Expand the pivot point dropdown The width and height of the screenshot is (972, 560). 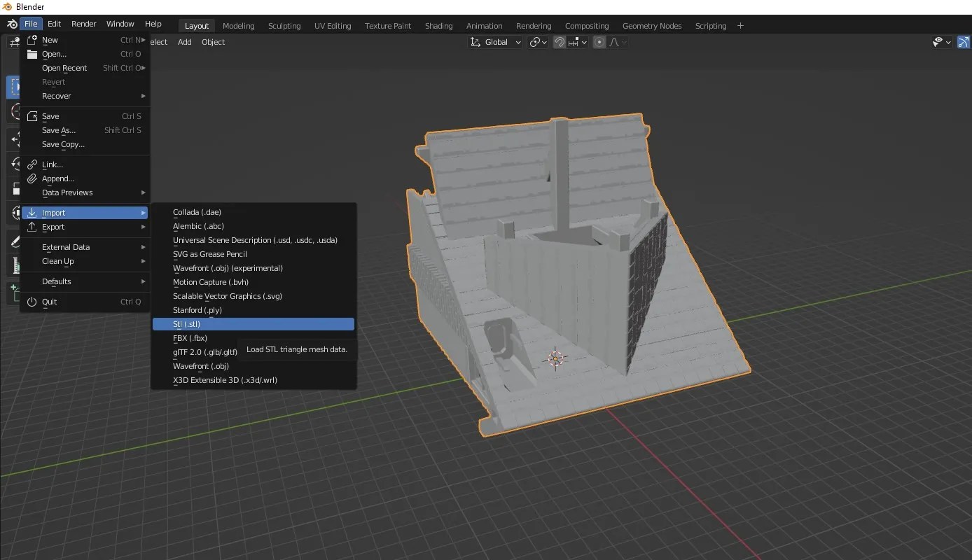point(538,42)
